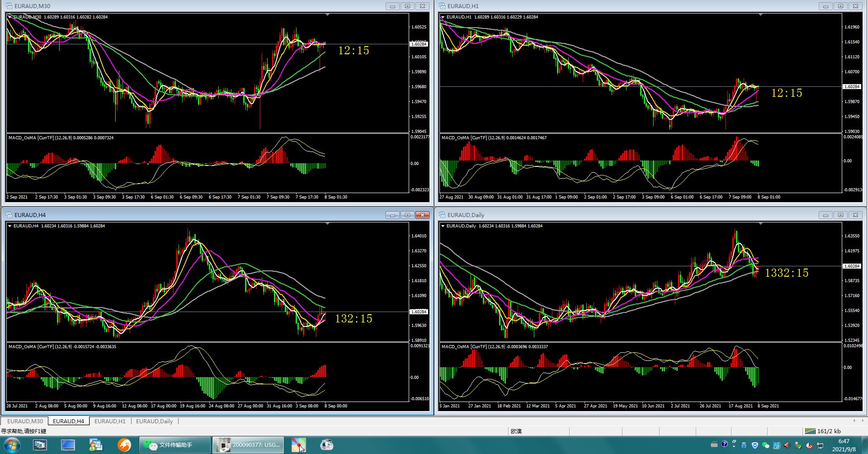
Task: Open the colorful pinwheel app on the taskbar
Action: pyautogui.click(x=298, y=445)
